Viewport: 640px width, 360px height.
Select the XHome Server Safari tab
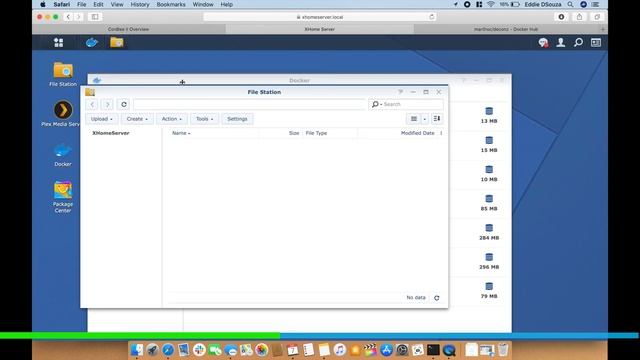(320, 29)
